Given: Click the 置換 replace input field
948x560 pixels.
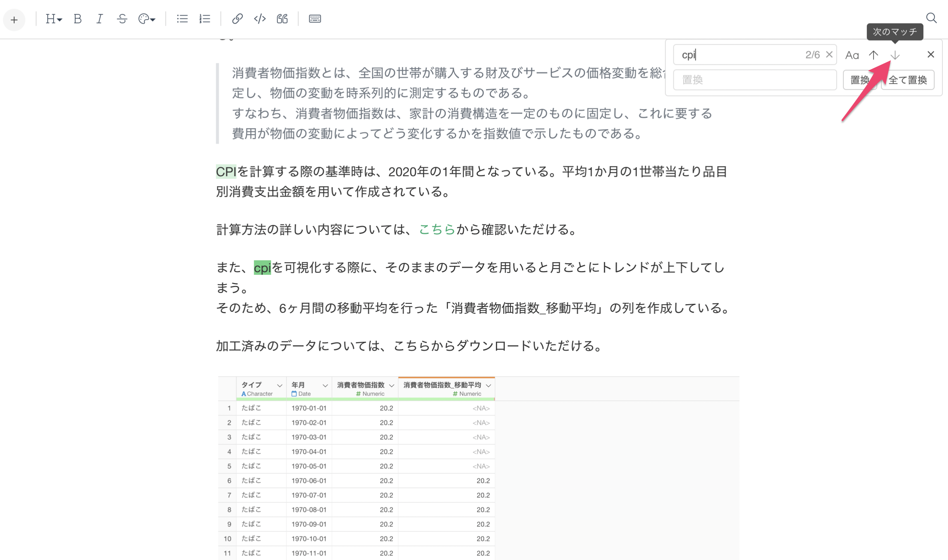Looking at the screenshot, I should pyautogui.click(x=755, y=80).
